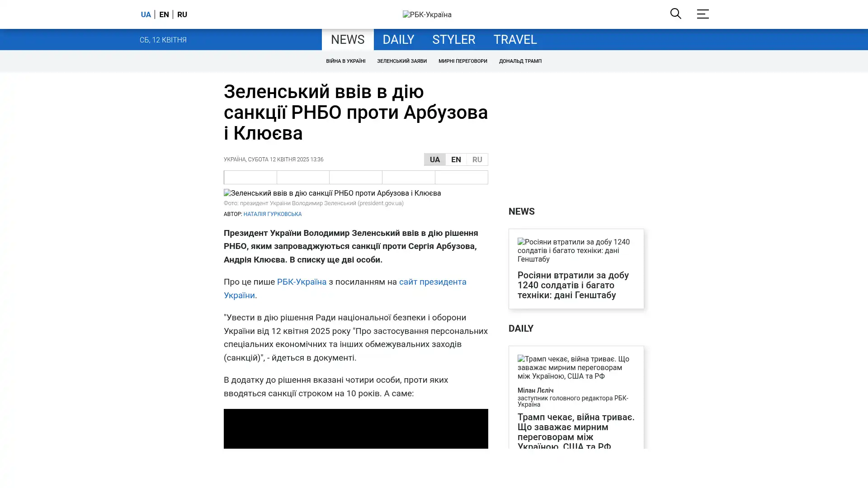Viewport: 868px width, 488px height.
Task: Open topic ВІЙНА В УКРАЇНІ
Action: 345,61
